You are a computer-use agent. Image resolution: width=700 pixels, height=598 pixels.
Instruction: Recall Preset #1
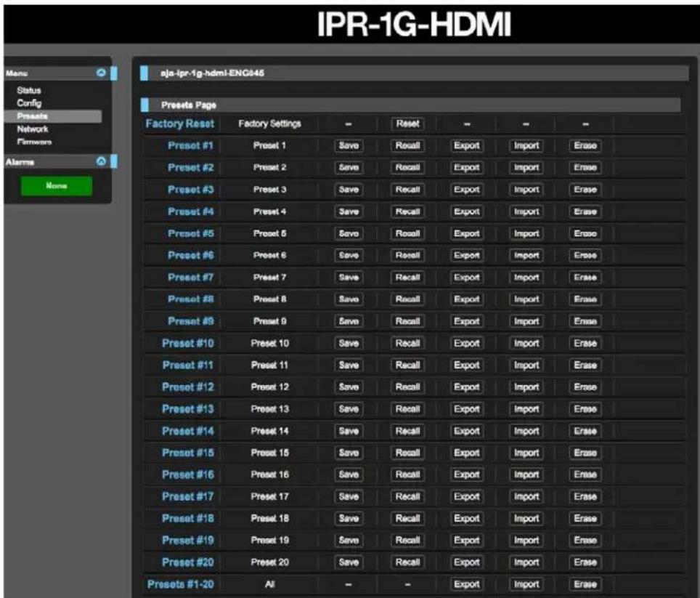(x=407, y=145)
